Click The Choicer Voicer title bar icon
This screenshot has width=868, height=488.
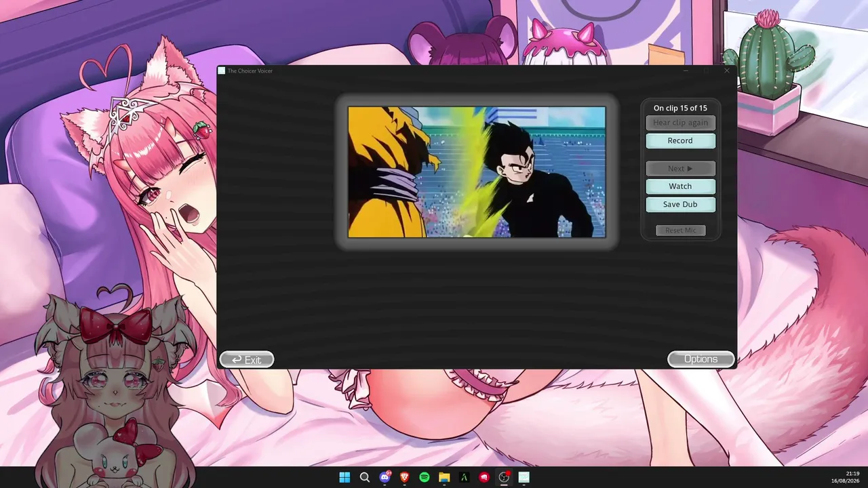[x=222, y=70]
